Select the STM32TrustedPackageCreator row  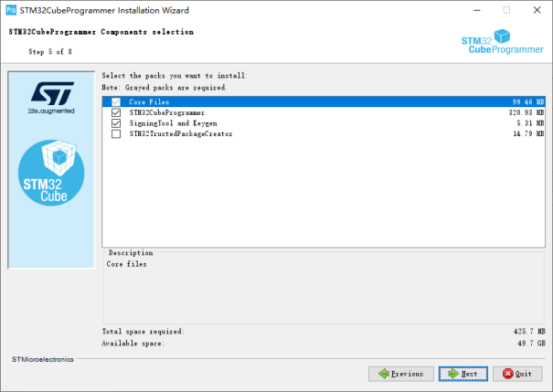coord(324,133)
